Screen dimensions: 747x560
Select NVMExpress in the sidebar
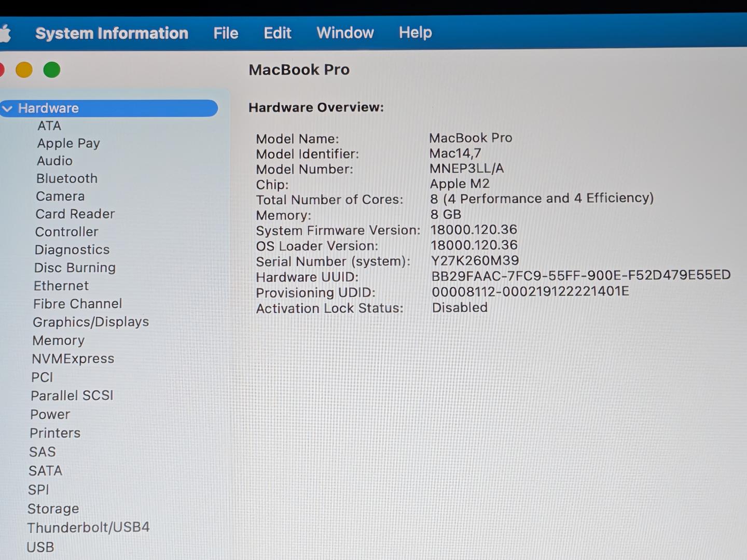point(73,359)
